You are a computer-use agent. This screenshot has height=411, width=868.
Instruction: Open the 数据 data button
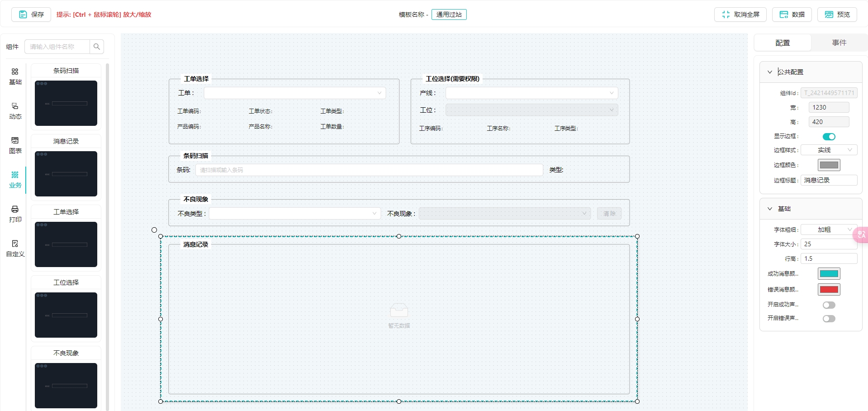coord(792,14)
